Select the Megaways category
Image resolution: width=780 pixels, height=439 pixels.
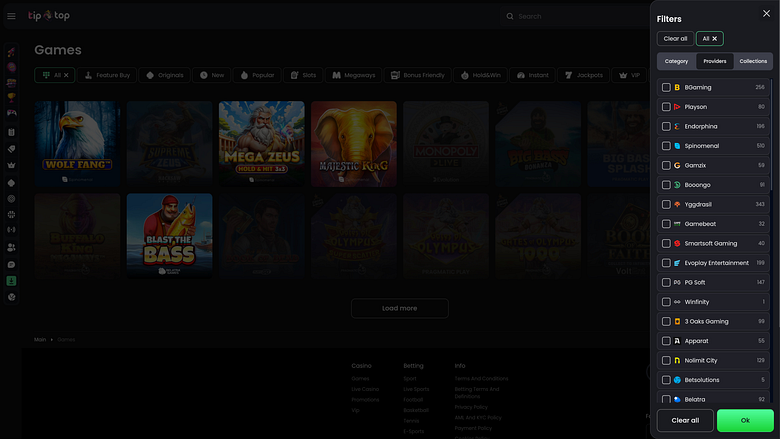click(354, 75)
